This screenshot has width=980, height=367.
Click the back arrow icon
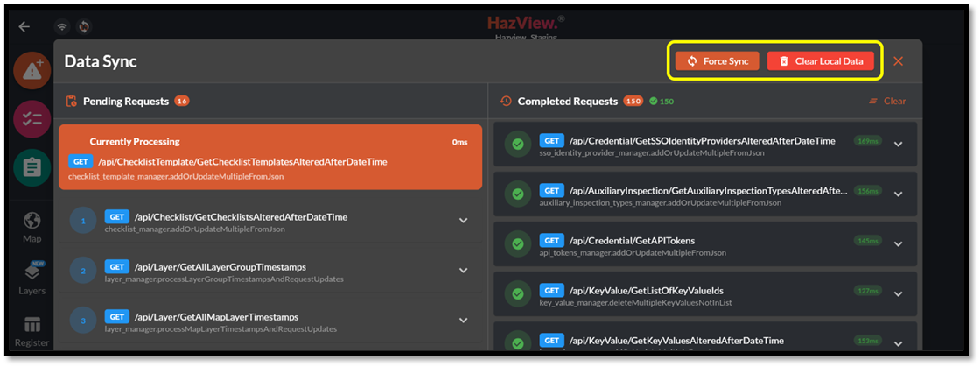click(24, 26)
